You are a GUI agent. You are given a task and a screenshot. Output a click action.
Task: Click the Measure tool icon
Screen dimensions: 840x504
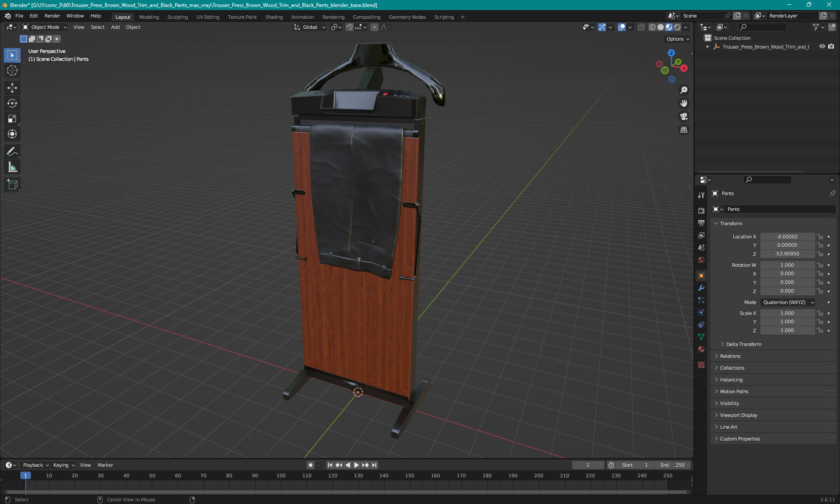click(x=13, y=167)
